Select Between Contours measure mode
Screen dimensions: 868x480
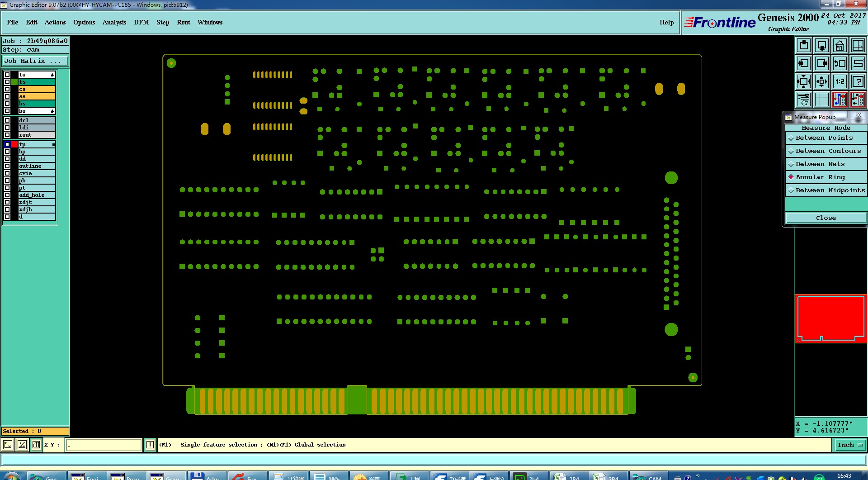826,151
